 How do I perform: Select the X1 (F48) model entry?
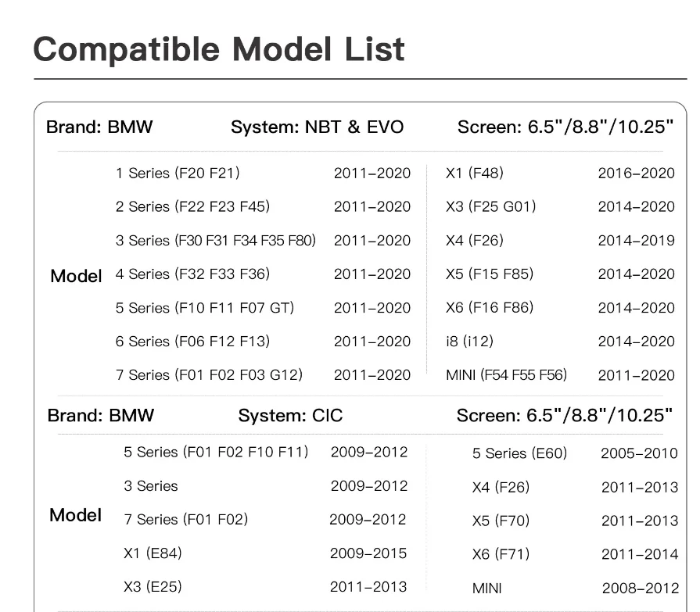pos(475,173)
